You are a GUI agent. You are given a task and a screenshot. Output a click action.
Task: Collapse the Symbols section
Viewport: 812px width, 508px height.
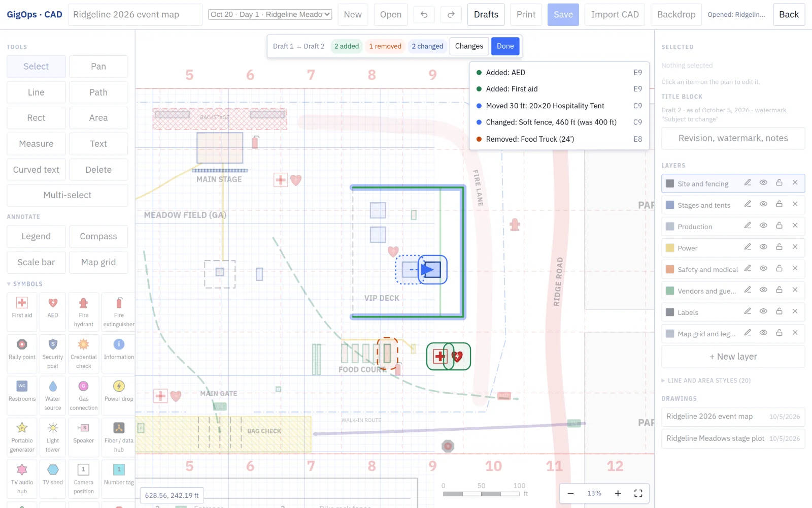pyautogui.click(x=25, y=284)
